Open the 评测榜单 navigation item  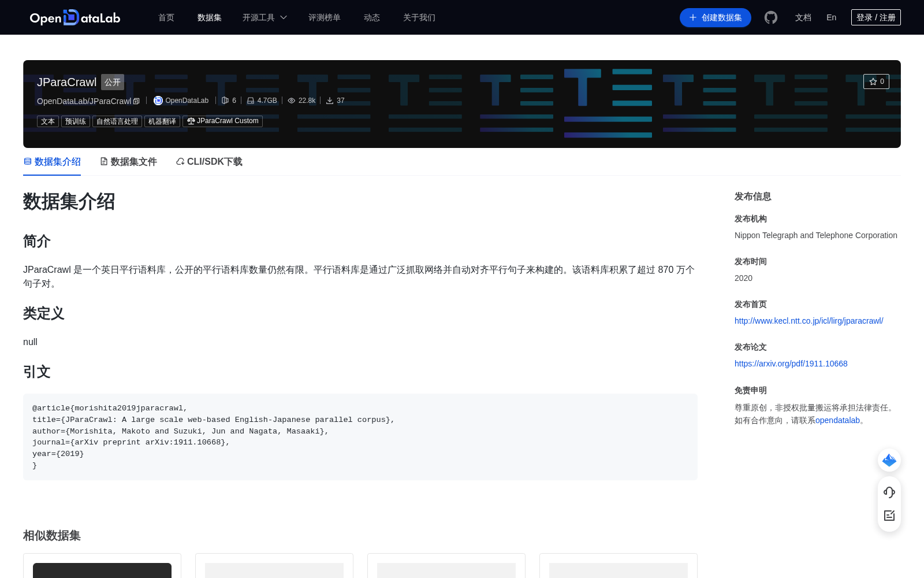(x=325, y=17)
